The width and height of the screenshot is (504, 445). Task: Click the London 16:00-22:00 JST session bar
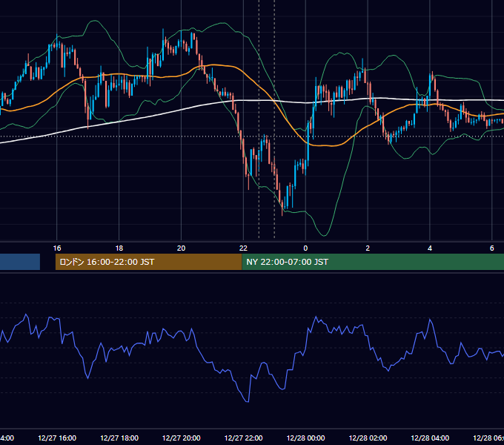tap(148, 262)
